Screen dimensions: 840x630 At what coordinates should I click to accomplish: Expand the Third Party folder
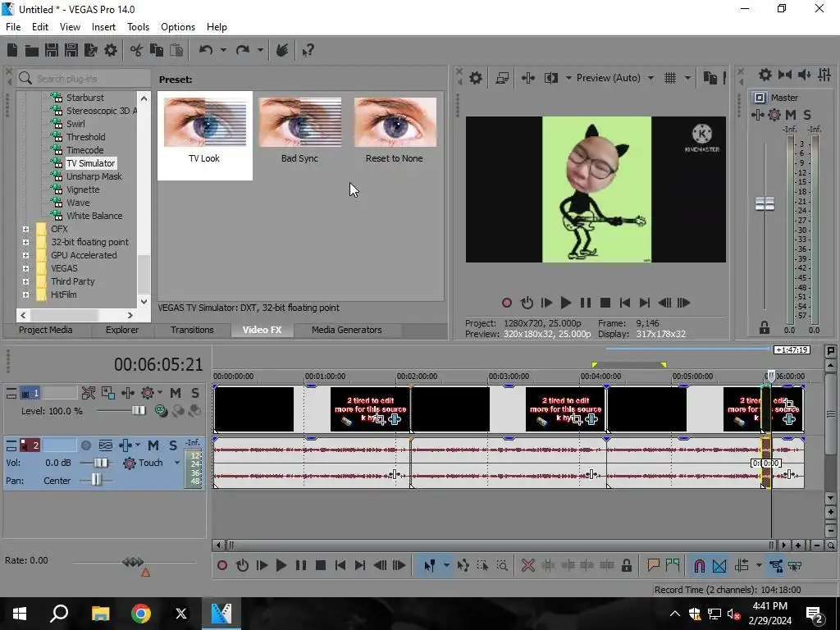click(x=25, y=281)
